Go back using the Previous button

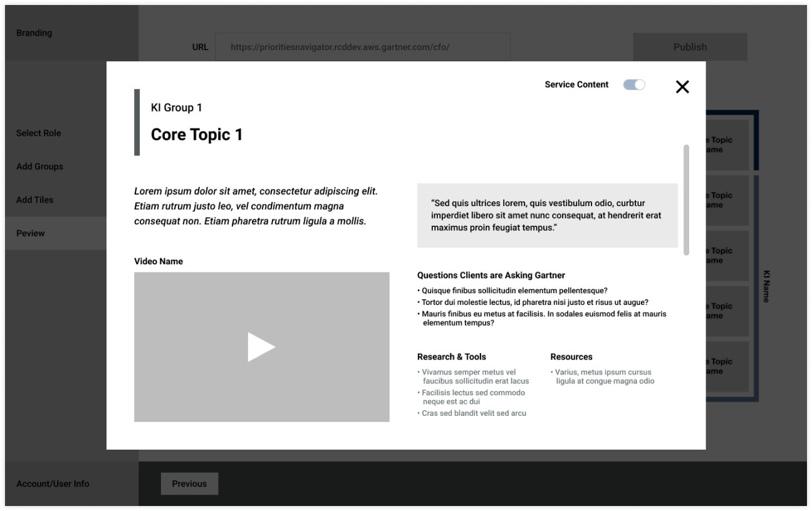click(189, 483)
